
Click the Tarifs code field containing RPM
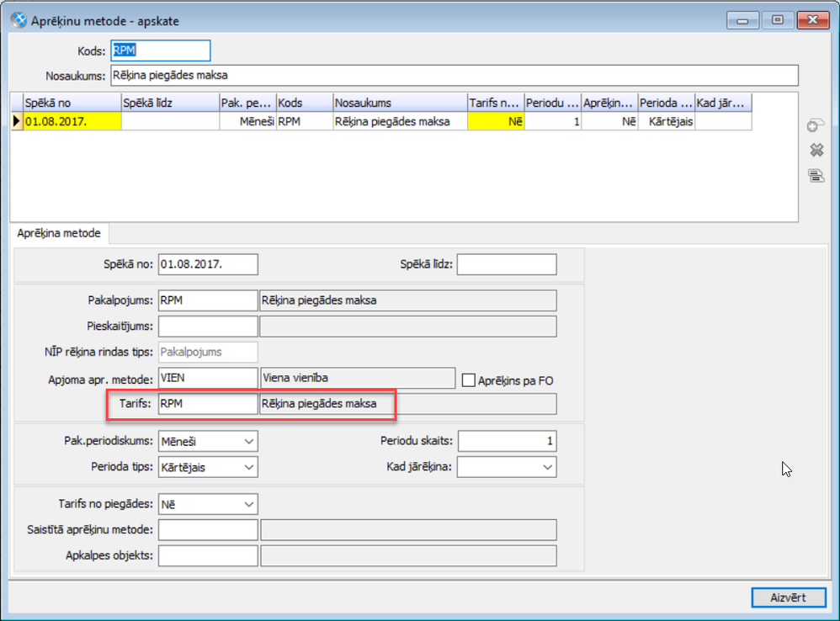click(207, 404)
